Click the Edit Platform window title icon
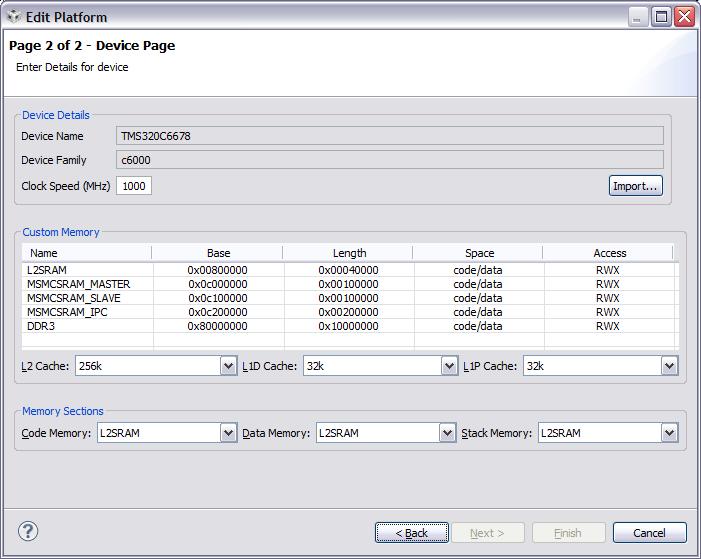This screenshot has height=559, width=701. click(14, 17)
